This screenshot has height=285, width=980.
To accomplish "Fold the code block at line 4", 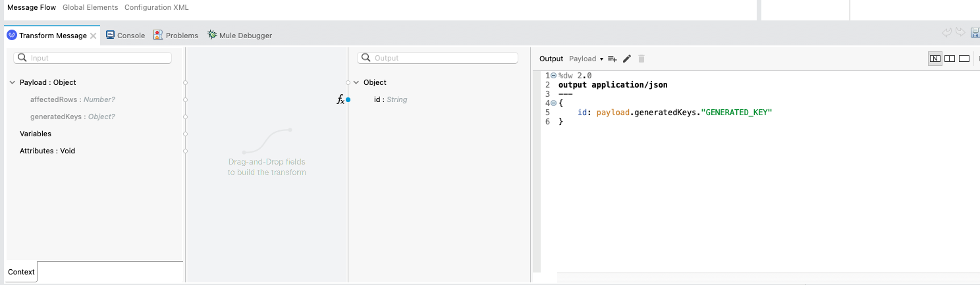I will point(553,103).
